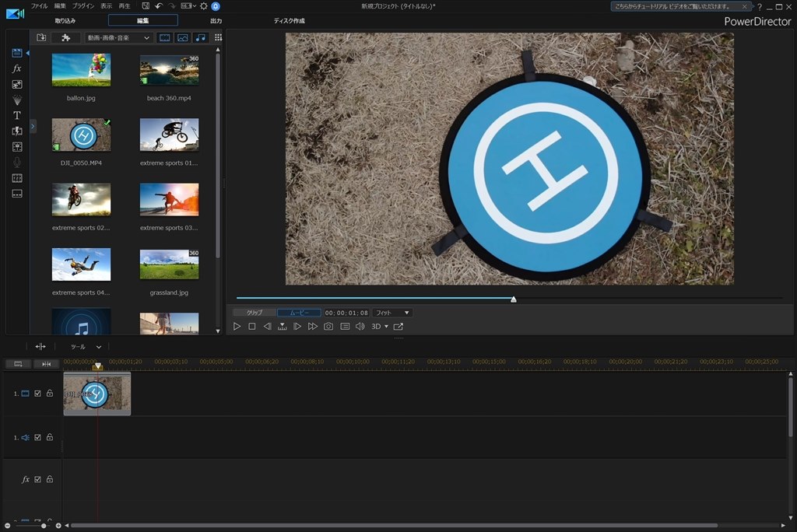The image size is (797, 532).
Task: Toggle fx track enable checkbox
Action: click(37, 479)
